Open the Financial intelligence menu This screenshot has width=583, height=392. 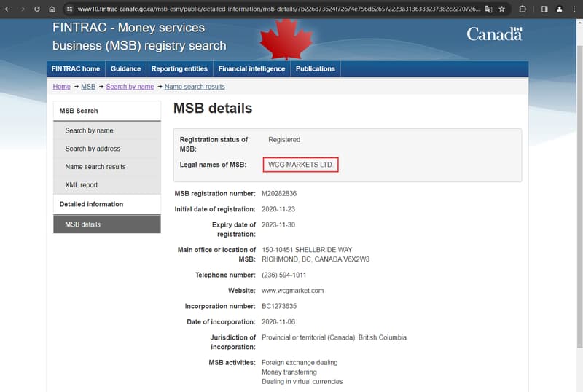coord(251,69)
